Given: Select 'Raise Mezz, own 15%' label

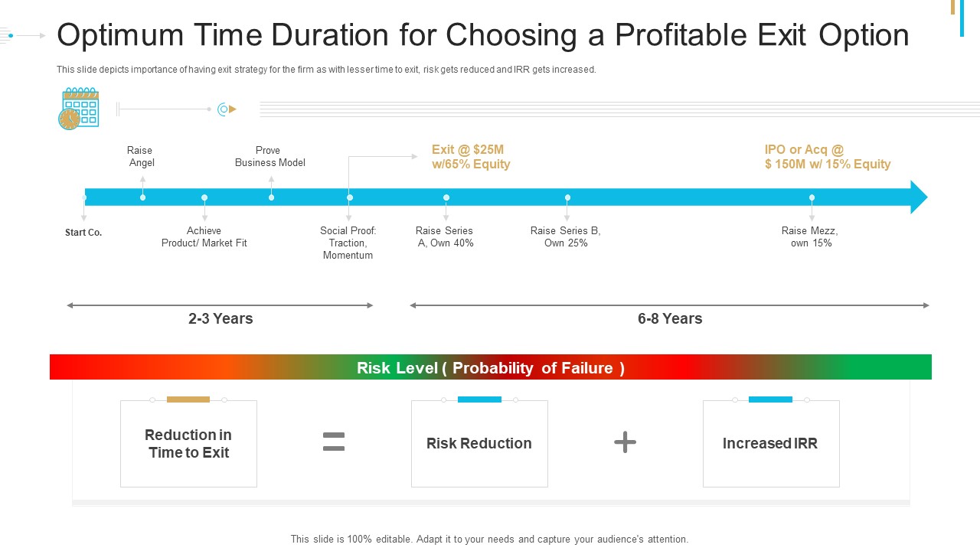Looking at the screenshot, I should coord(810,237).
